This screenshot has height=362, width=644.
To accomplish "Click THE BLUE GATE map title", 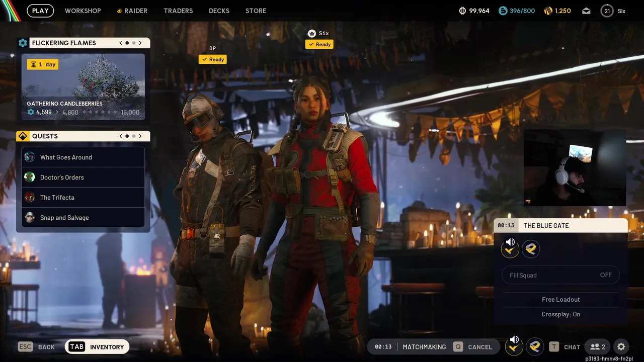I will 546,226.
